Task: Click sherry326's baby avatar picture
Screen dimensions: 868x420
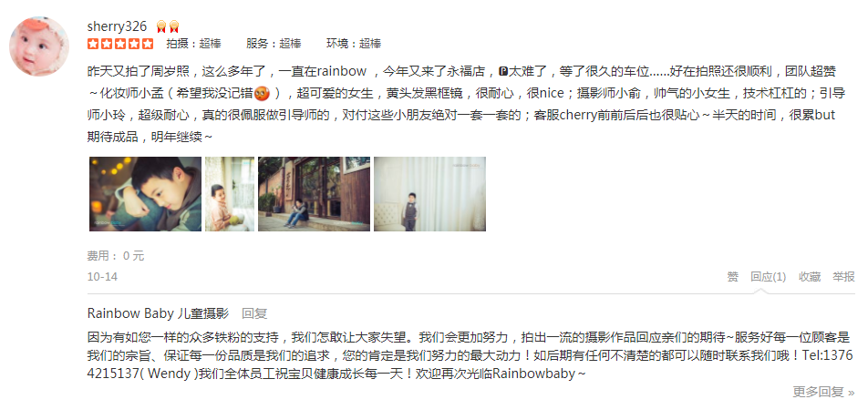Action: coord(39,46)
